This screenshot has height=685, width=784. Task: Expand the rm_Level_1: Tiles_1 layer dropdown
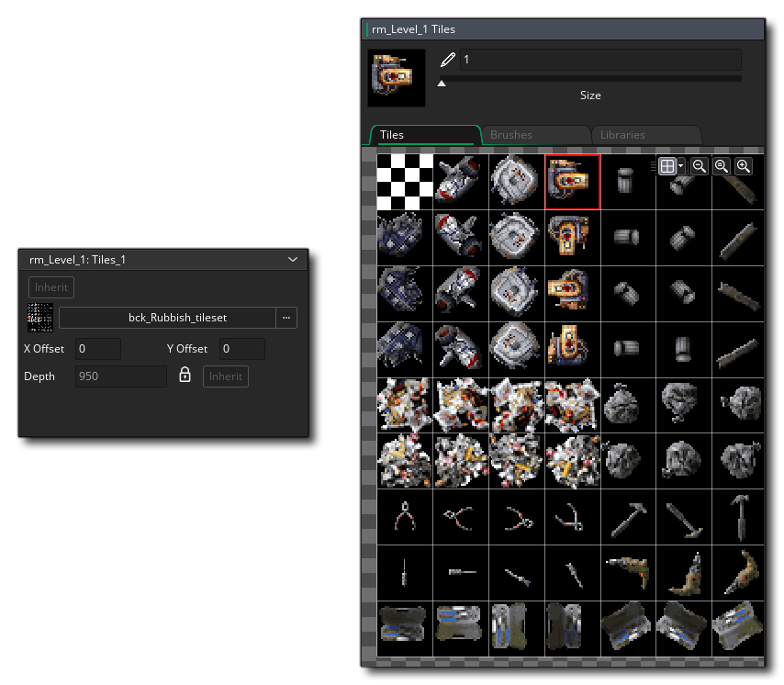click(292, 260)
